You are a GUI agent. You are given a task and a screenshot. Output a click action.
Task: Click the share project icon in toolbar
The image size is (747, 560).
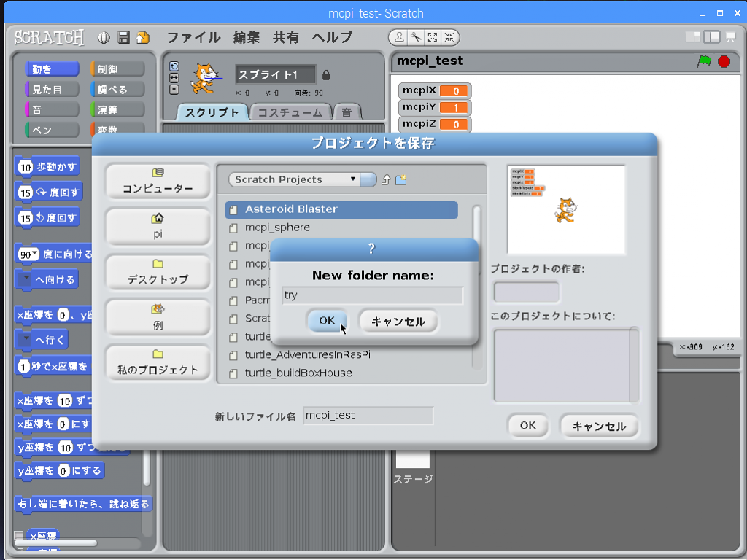click(x=143, y=38)
